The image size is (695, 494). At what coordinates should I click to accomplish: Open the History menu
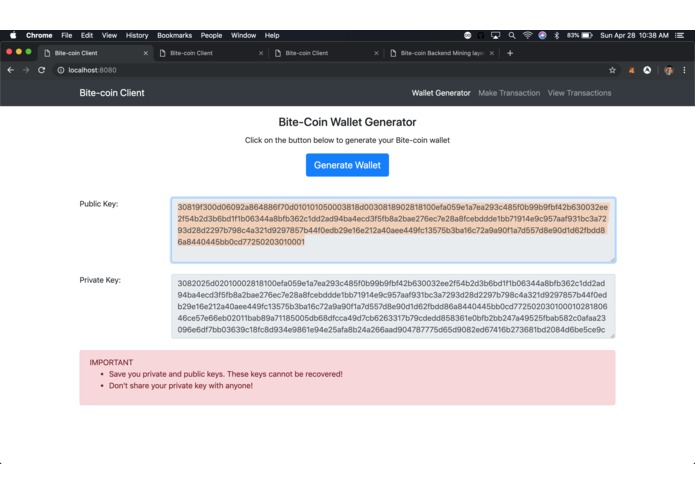(137, 35)
